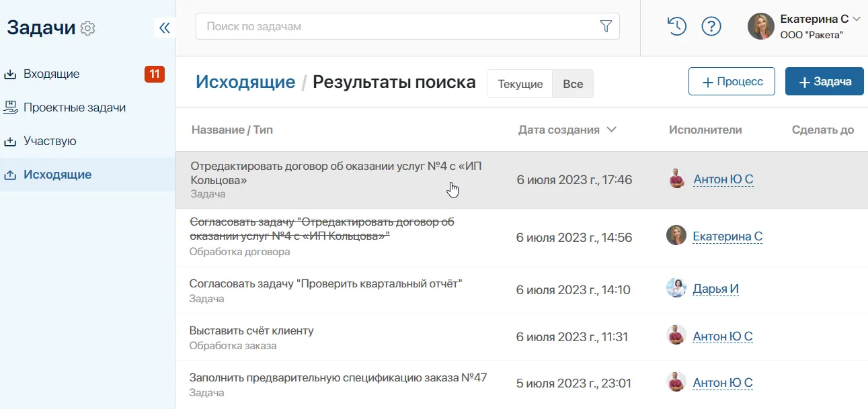868x409 pixels.
Task: Switch to the Текущие tab
Action: pos(520,84)
